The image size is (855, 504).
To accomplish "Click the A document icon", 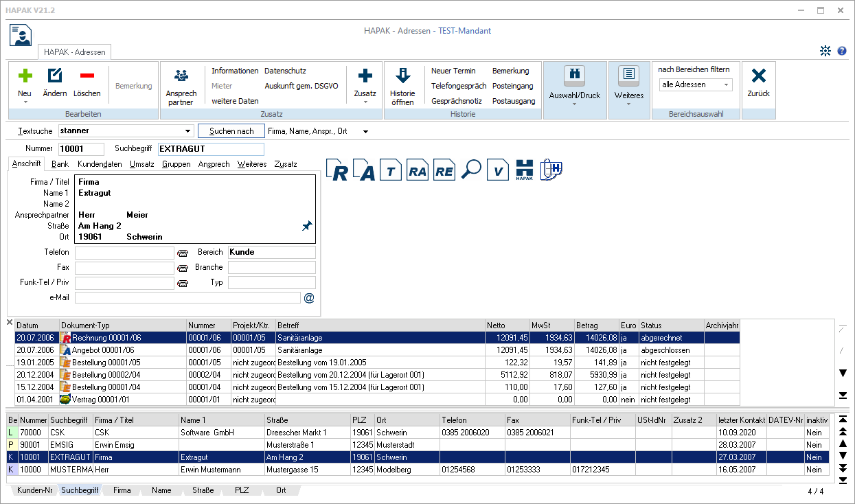I will point(365,170).
